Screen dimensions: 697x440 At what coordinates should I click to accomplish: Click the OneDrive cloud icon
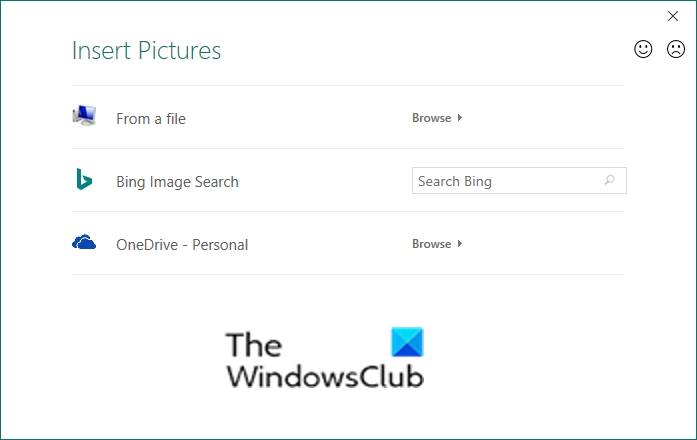tap(84, 243)
